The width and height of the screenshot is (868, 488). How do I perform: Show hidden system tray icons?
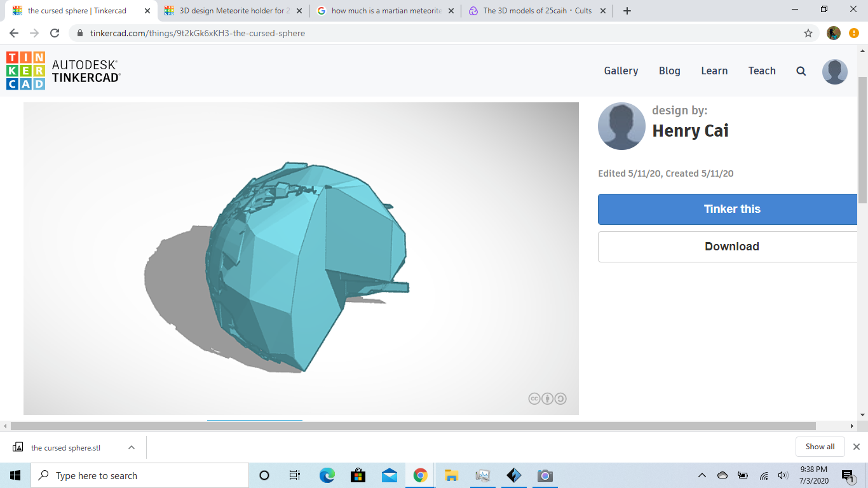click(x=702, y=475)
